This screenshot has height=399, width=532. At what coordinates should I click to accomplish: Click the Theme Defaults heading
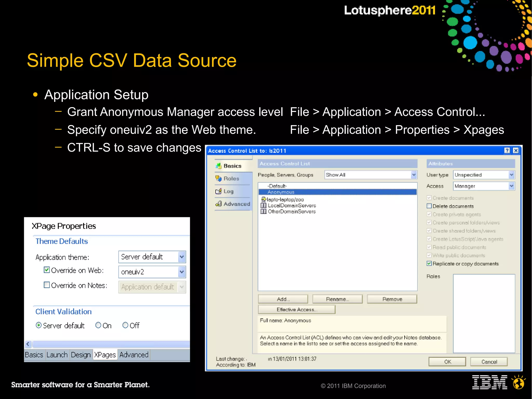[x=62, y=241]
